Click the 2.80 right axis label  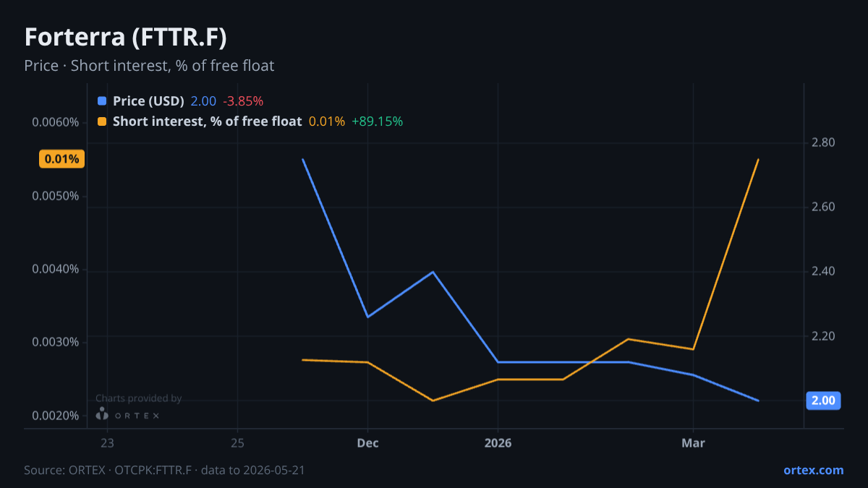824,142
